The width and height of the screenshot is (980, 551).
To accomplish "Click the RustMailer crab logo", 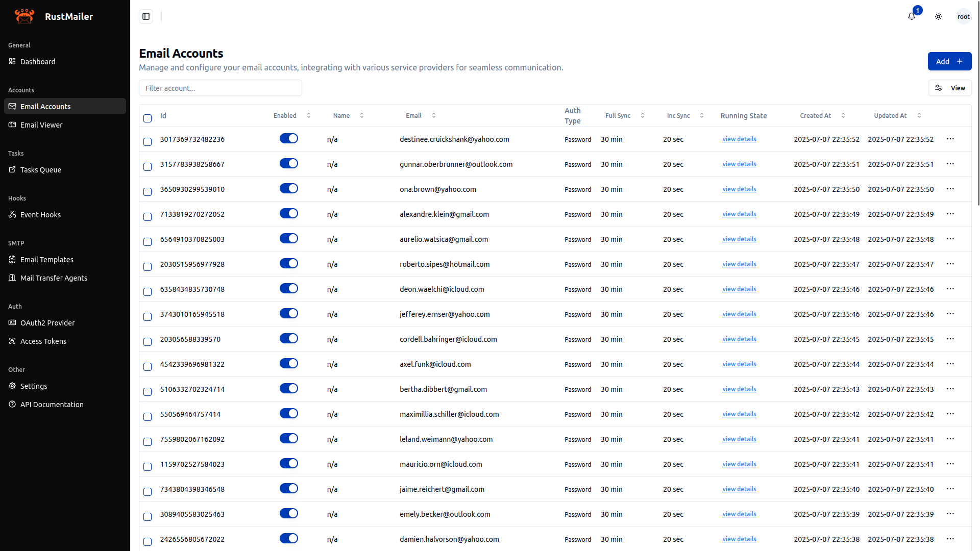I will tap(24, 16).
